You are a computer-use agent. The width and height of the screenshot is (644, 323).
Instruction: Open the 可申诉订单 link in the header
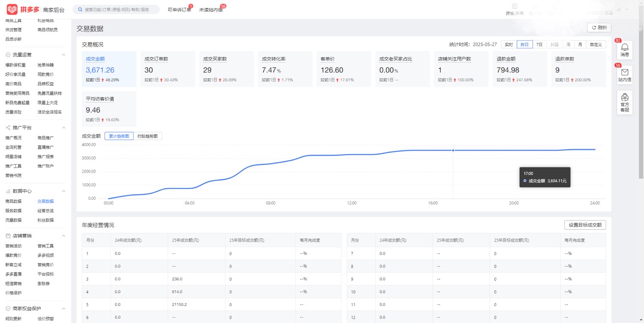179,9
